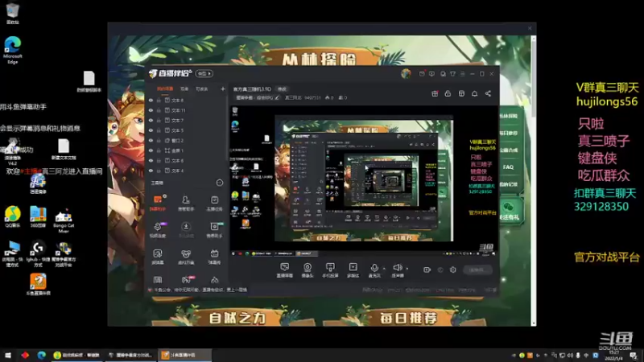Open the 360压缩 desktop icon

coord(38,217)
